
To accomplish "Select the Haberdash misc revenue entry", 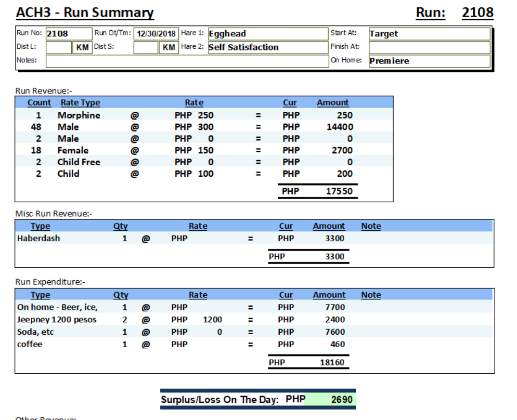I will click(x=38, y=239).
